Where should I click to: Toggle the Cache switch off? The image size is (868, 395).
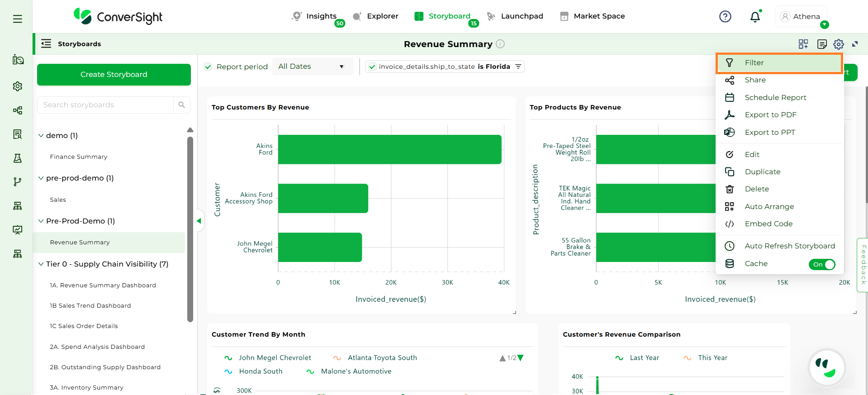[x=822, y=264]
